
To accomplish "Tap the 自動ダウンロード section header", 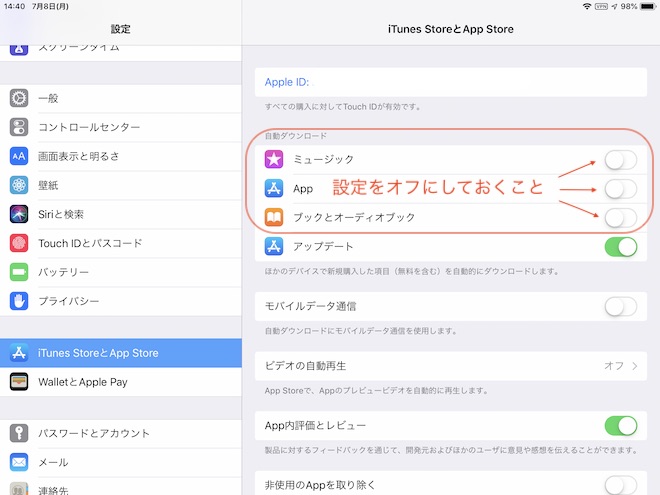I will pos(295,136).
